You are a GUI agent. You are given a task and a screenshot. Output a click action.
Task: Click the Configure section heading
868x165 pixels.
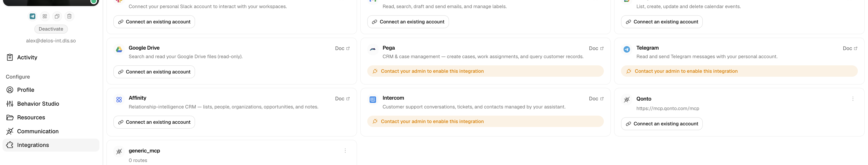[x=18, y=77]
